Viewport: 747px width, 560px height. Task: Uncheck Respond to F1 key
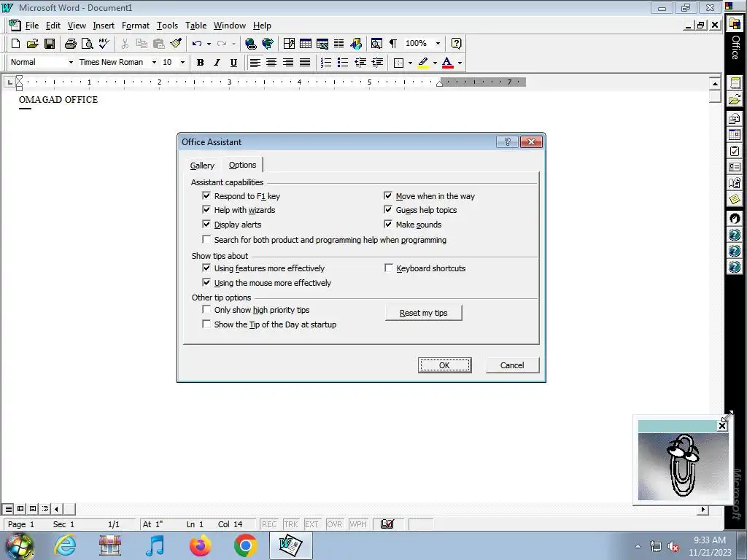tap(206, 195)
